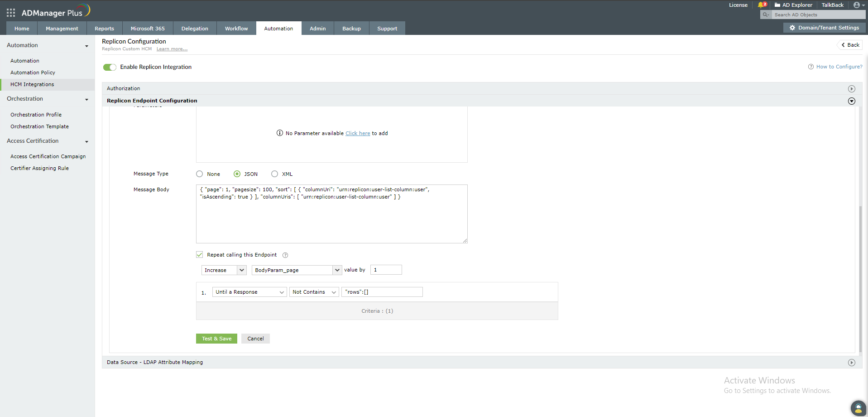Collapse the Replicon Endpoint Configuration section arrow

[852, 101]
